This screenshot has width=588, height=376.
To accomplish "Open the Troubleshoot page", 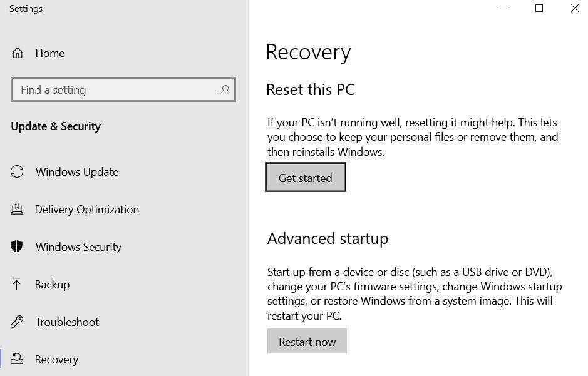I will [67, 322].
